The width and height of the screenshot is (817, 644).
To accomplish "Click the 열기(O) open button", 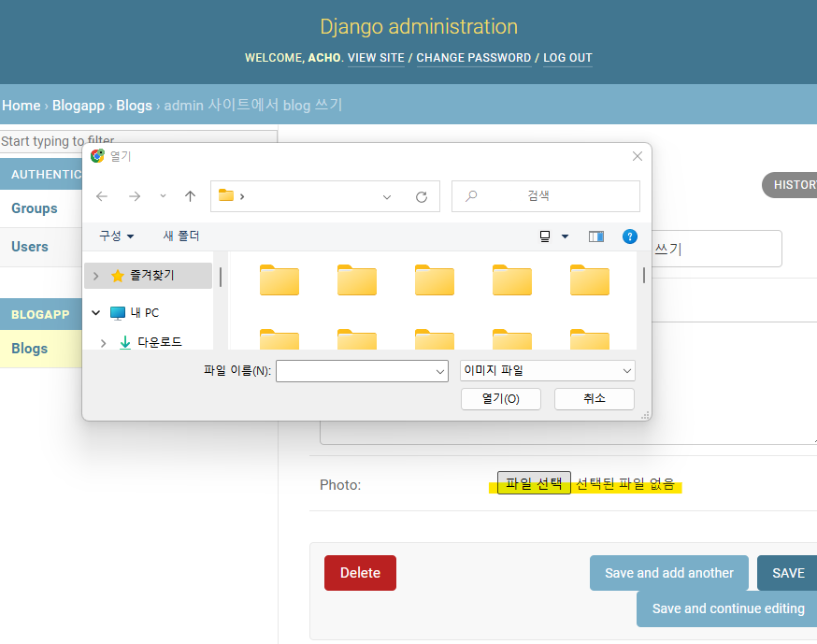I will [501, 399].
